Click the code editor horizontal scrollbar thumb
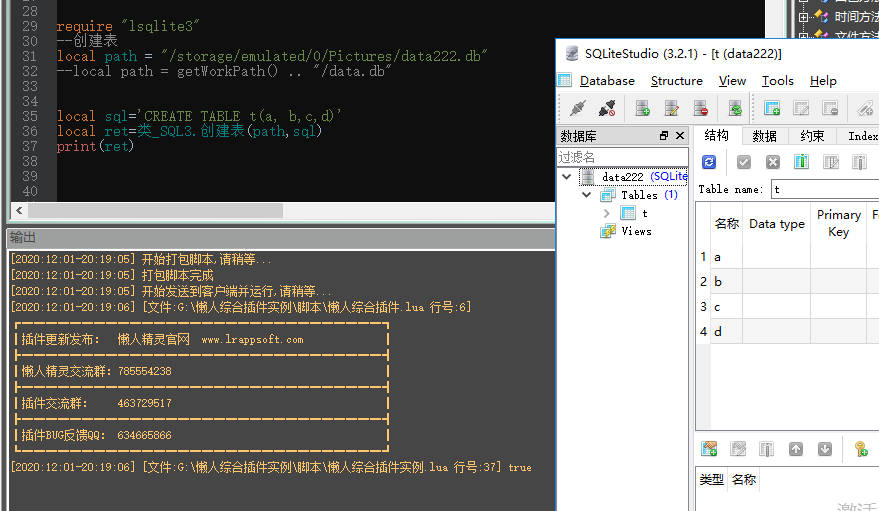Screen dimensions: 879x511 tap(155, 211)
